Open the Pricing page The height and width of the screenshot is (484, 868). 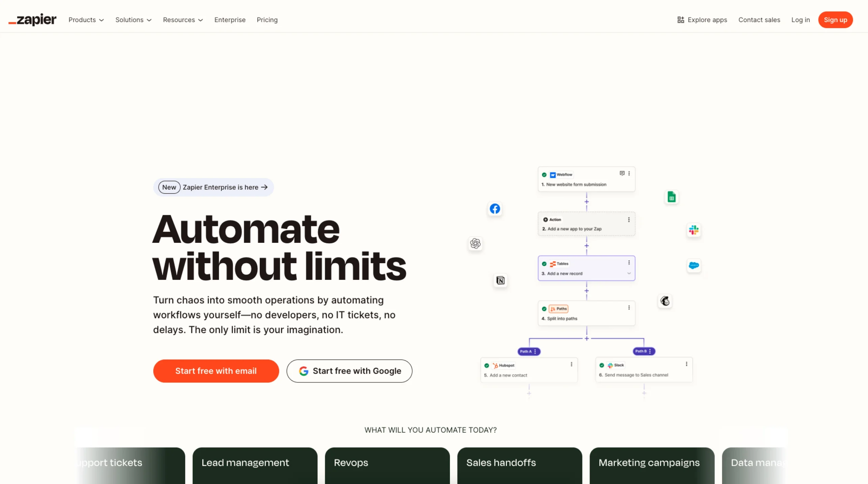click(x=267, y=20)
